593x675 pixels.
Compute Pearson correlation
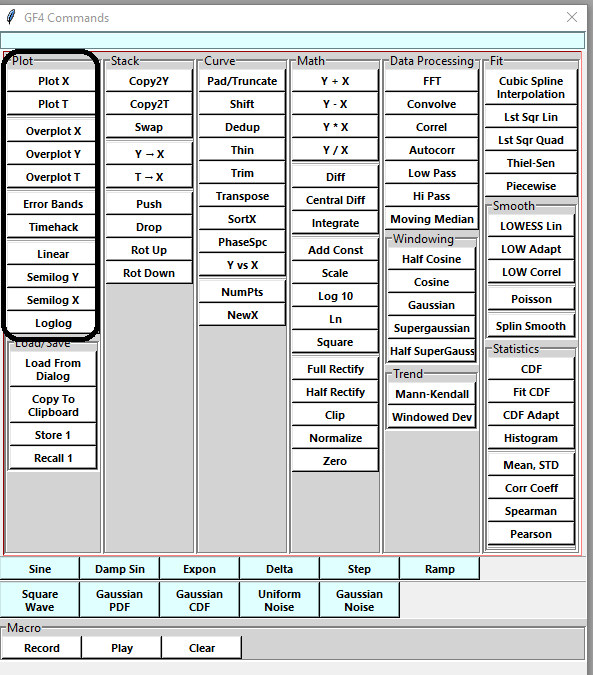click(531, 534)
